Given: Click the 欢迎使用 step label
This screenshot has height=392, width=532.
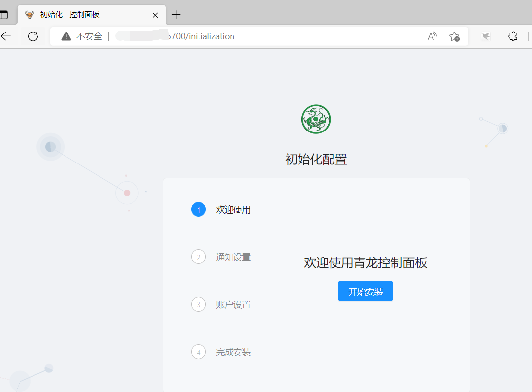Looking at the screenshot, I should click(233, 210).
